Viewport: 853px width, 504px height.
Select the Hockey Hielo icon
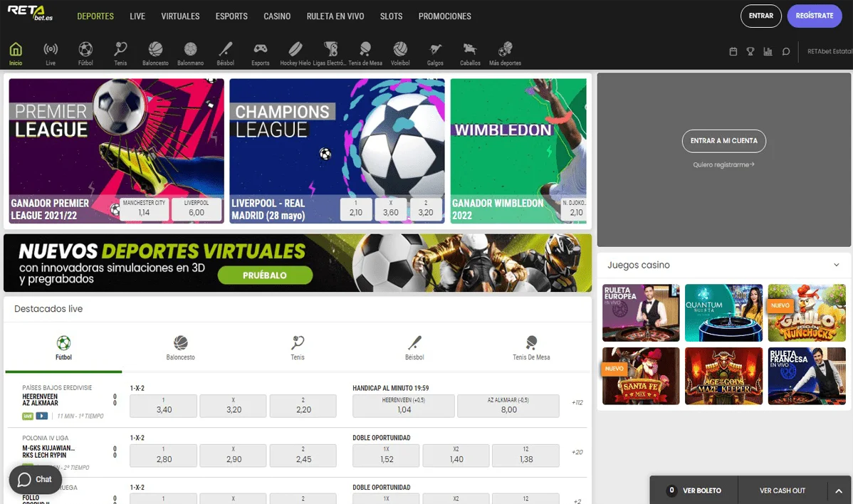point(295,54)
